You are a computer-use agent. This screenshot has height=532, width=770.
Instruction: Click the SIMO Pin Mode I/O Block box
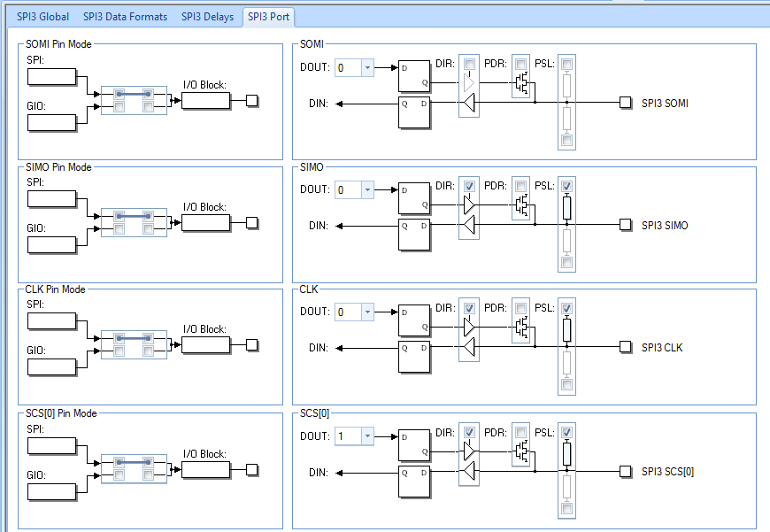pos(205,222)
